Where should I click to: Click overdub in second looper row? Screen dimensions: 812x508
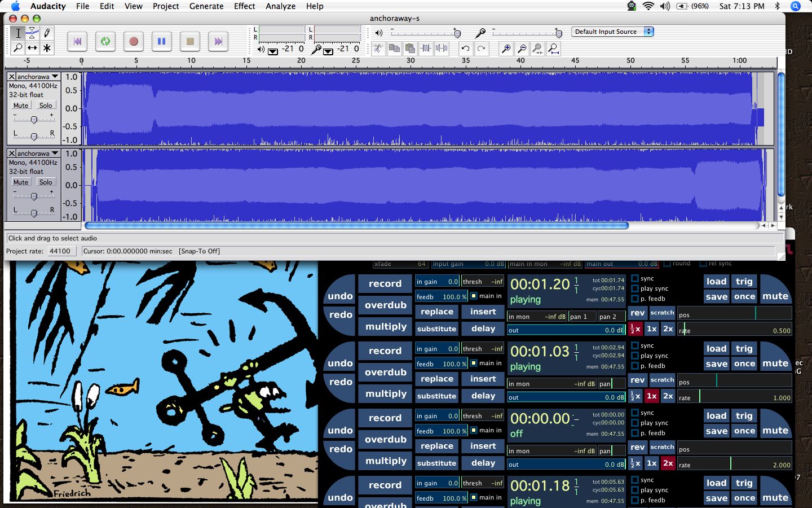(385, 373)
